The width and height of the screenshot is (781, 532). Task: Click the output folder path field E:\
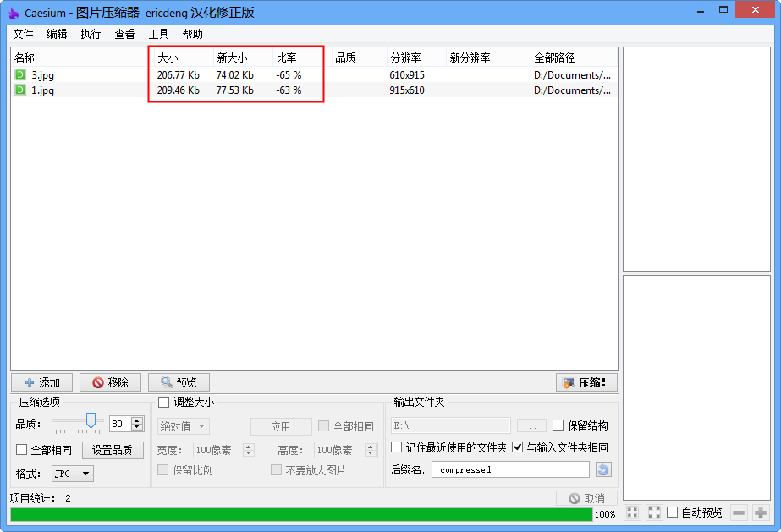450,425
